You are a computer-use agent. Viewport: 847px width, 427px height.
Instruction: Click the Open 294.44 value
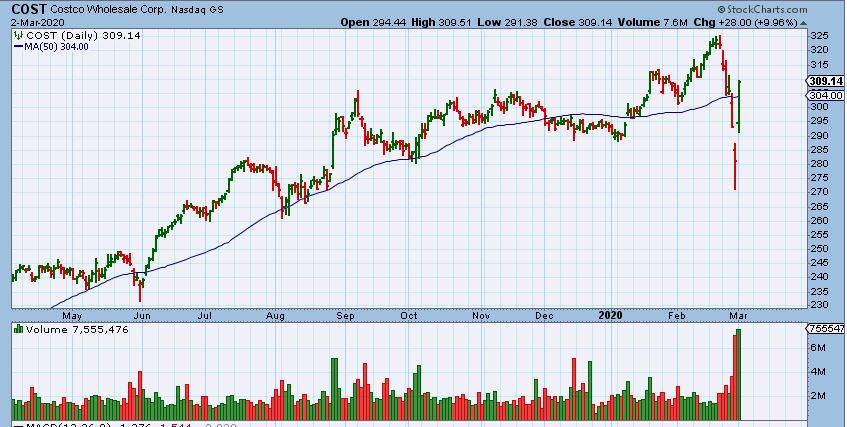(373, 23)
